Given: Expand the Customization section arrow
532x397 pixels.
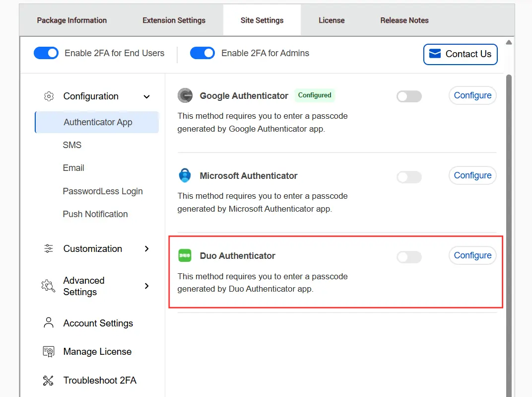Looking at the screenshot, I should click(146, 249).
